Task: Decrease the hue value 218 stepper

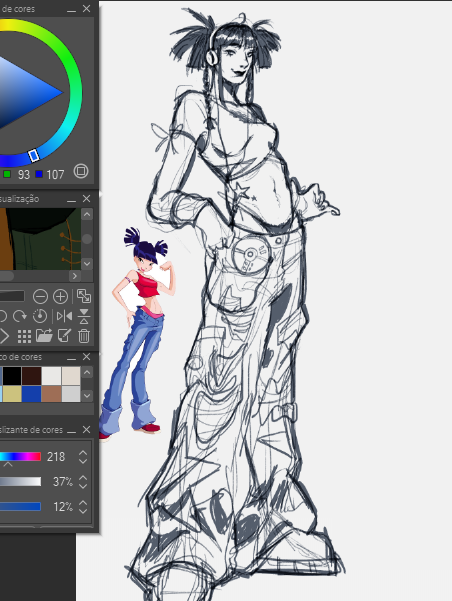Action: click(83, 461)
